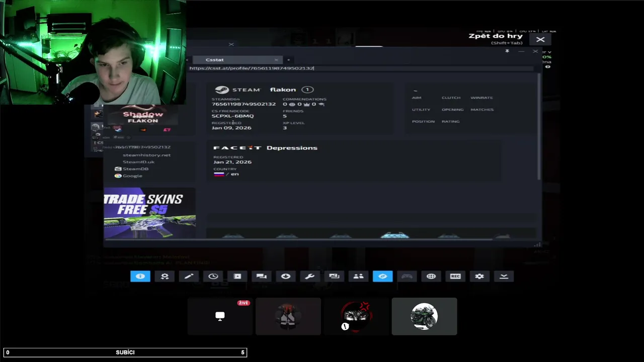The image size is (644, 362).
Task: Open the greyed controller gamepad icon
Action: 407,276
